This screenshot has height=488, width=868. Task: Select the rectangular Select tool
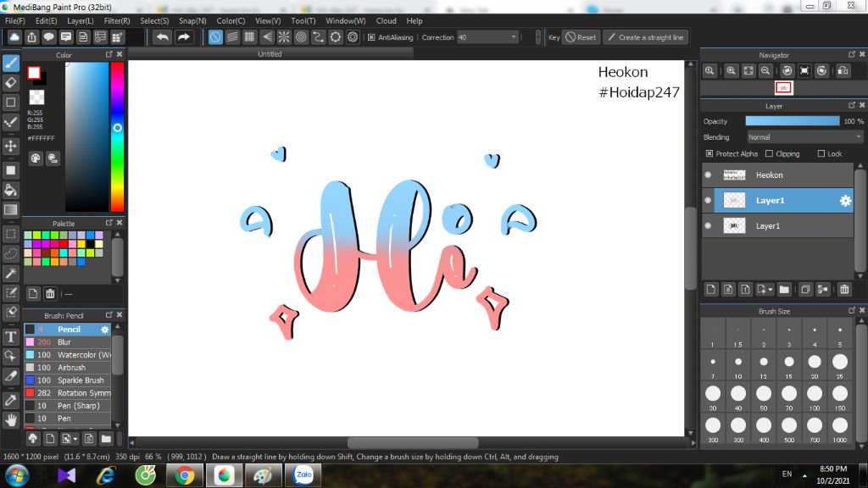pyautogui.click(x=10, y=234)
